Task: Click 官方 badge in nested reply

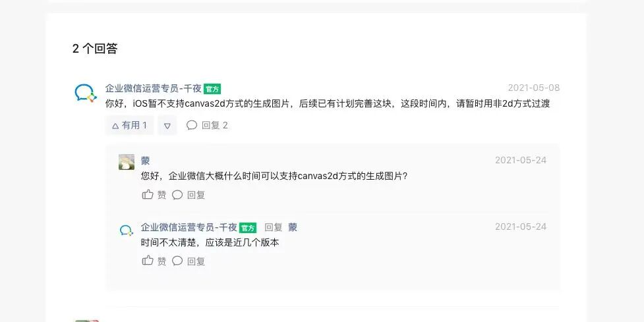Action: 248,228
